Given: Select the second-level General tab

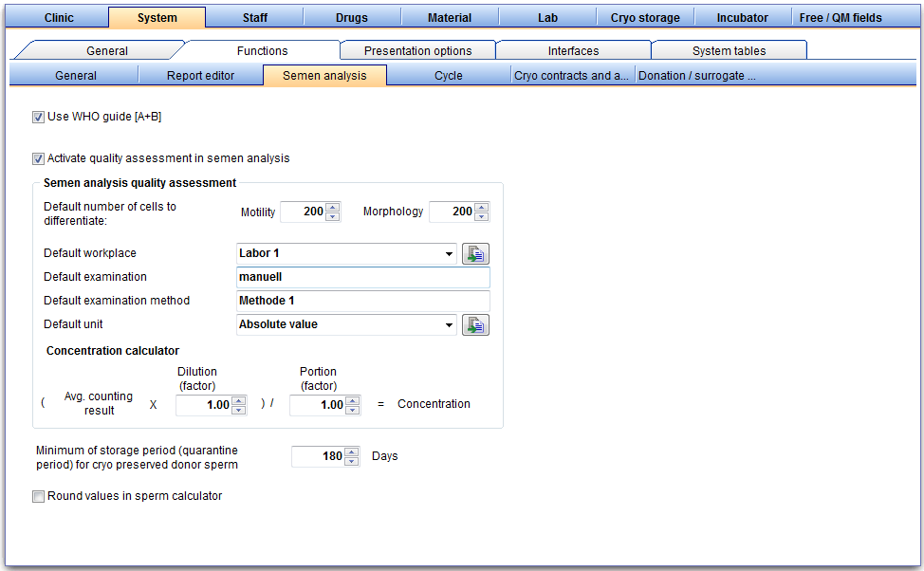Looking at the screenshot, I should coord(106,50).
